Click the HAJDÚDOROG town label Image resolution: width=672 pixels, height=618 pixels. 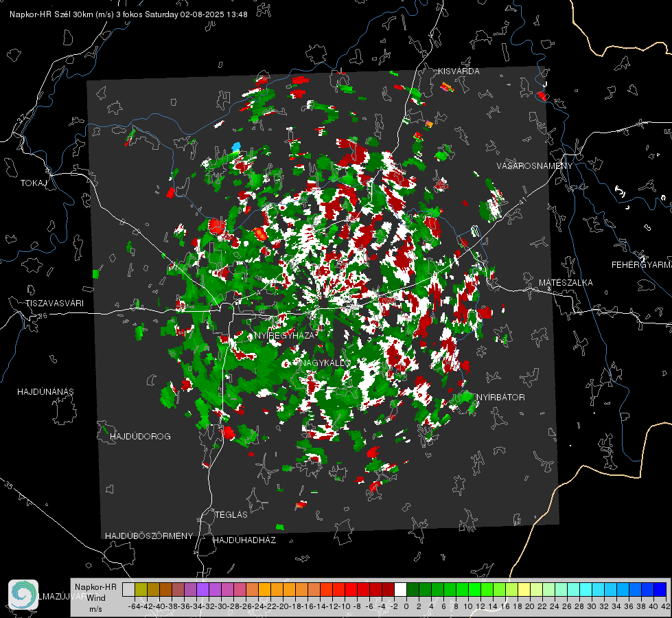(140, 437)
